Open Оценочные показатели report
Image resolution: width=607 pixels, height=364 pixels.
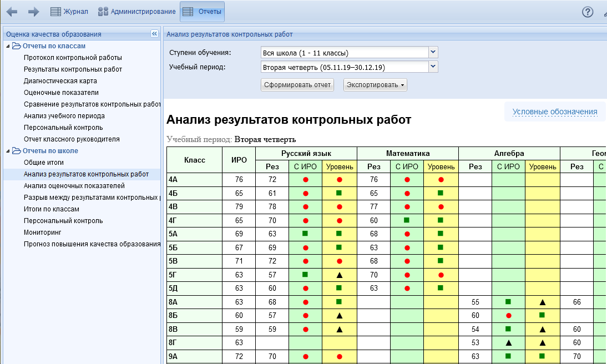click(61, 93)
